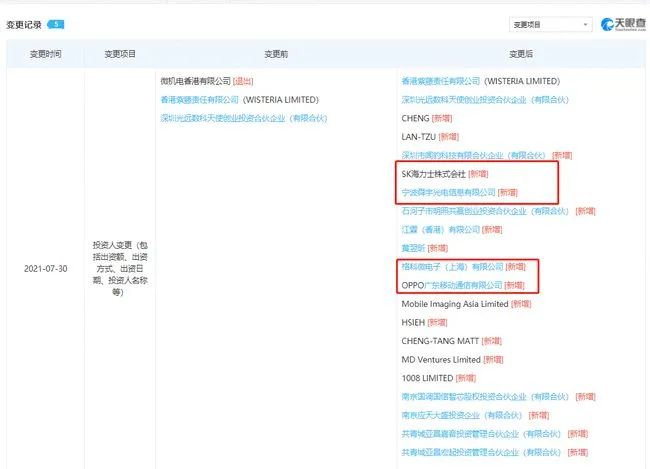
Task: Click the WISTERIA LIMITED text in the 变更后 column
Action: click(522, 81)
